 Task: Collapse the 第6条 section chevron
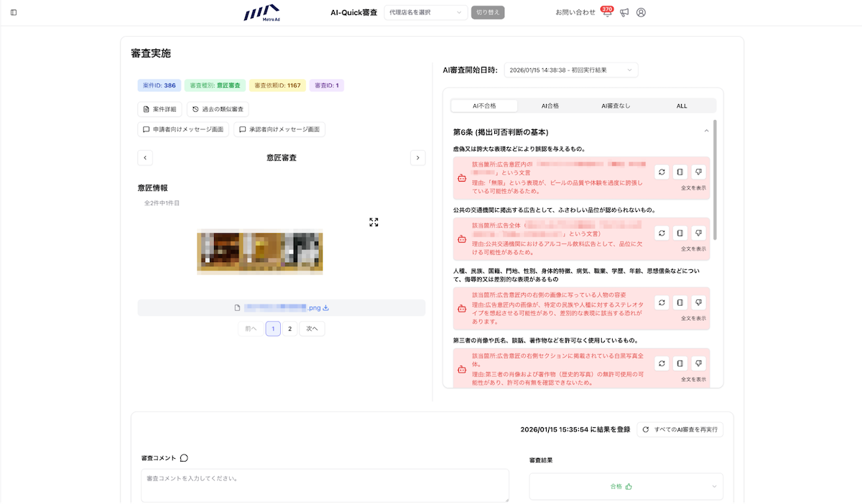[706, 131]
